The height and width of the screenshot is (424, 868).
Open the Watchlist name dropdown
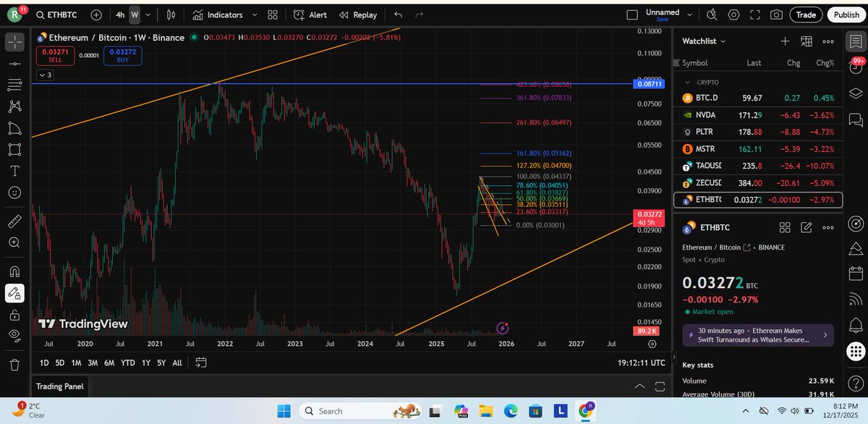tap(704, 41)
